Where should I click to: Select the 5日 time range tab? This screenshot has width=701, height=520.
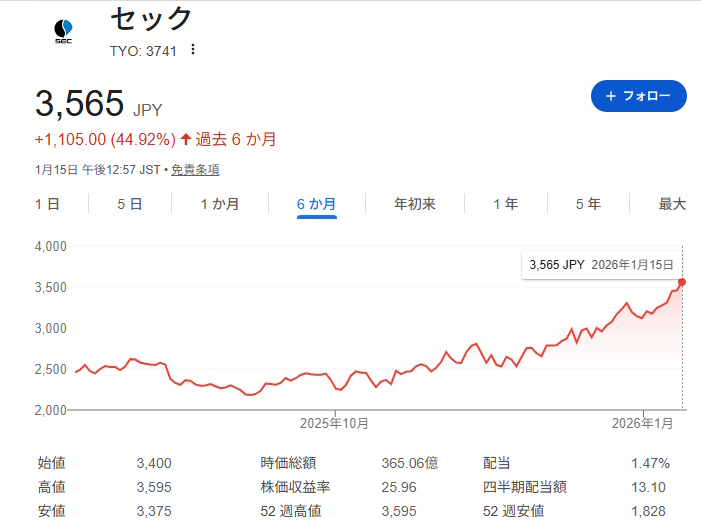tap(129, 204)
